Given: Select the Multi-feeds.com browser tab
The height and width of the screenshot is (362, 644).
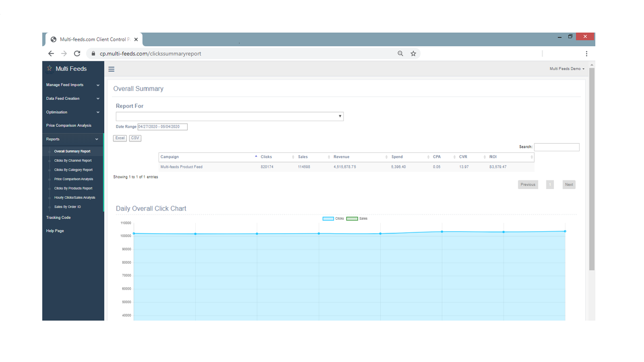Looking at the screenshot, I should tap(91, 39).
